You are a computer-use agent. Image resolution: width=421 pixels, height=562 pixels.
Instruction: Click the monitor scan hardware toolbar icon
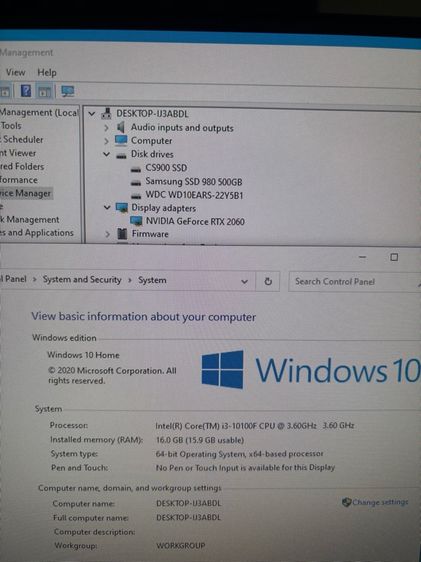[x=68, y=91]
